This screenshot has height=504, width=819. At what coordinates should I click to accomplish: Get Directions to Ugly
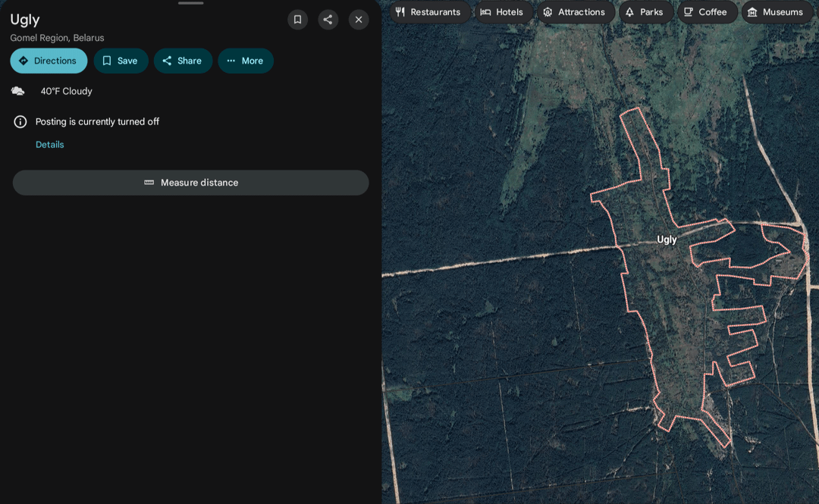tap(49, 61)
